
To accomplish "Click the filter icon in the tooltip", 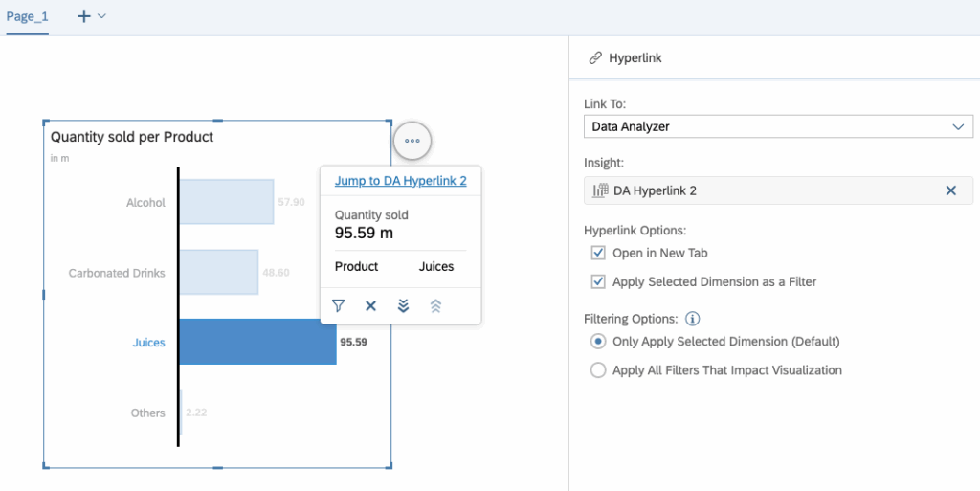I will [x=338, y=305].
